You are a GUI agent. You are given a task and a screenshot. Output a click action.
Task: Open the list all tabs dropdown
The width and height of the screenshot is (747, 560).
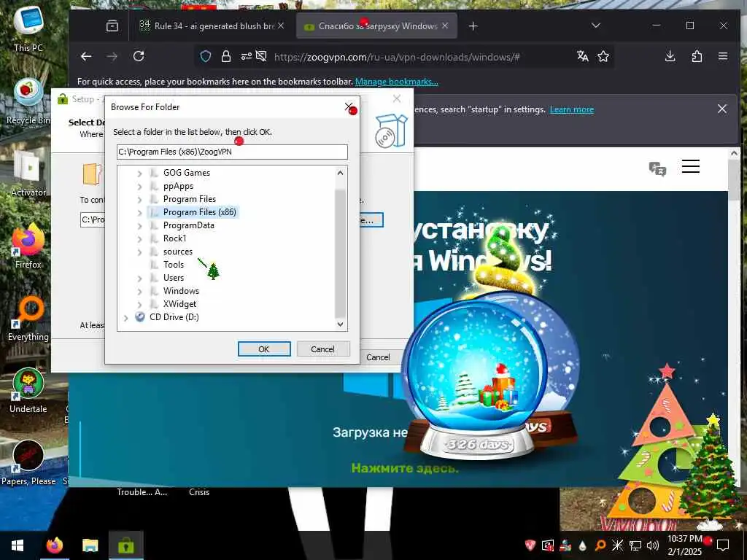[595, 26]
